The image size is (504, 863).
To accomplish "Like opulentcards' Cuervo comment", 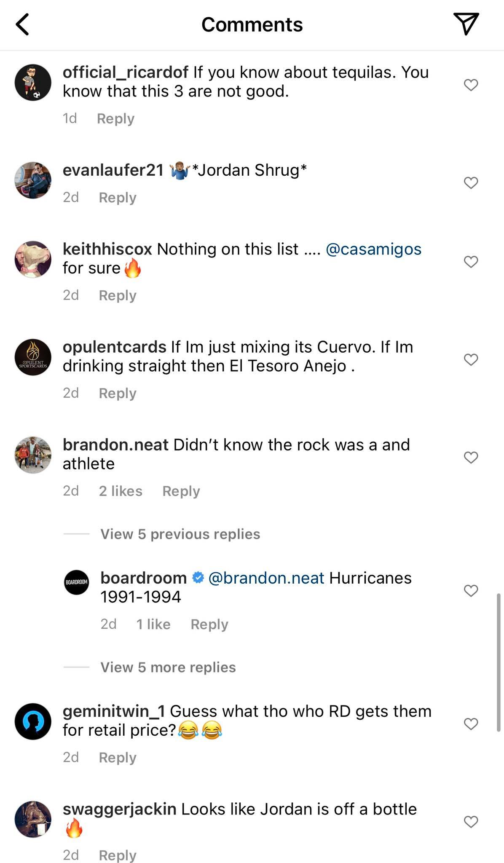I will (x=471, y=359).
